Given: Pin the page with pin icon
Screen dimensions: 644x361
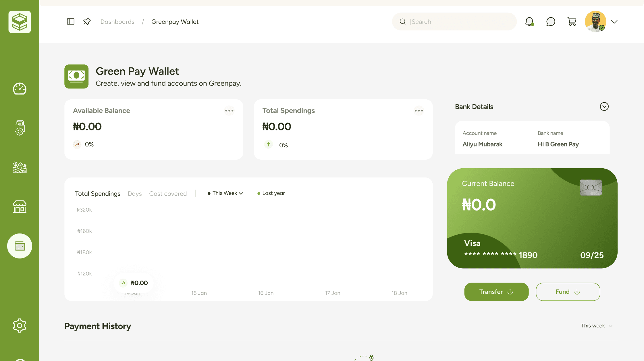Looking at the screenshot, I should [x=87, y=22].
